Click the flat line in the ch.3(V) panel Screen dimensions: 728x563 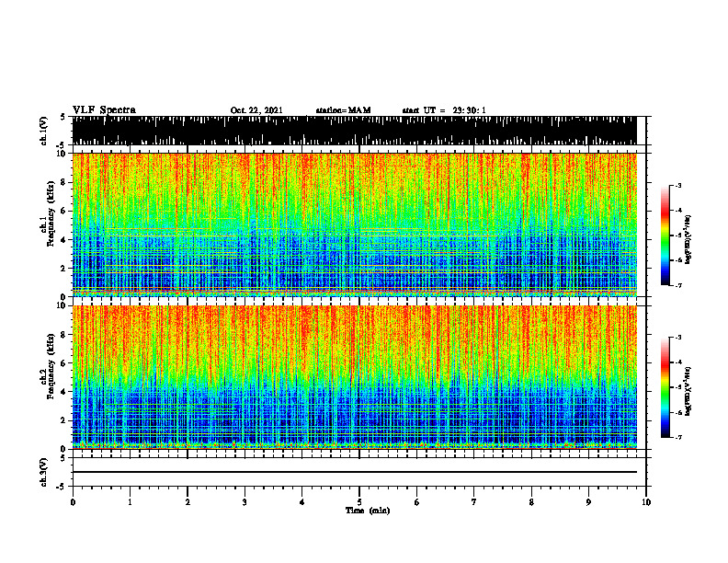coord(354,472)
